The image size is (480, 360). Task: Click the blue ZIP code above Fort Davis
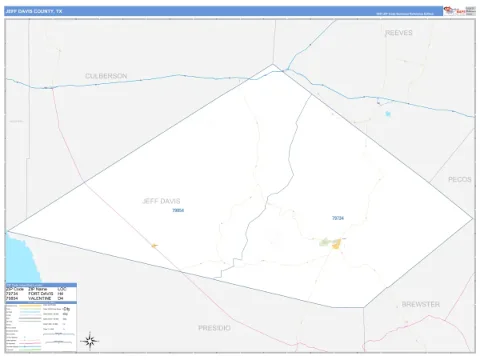tap(338, 218)
